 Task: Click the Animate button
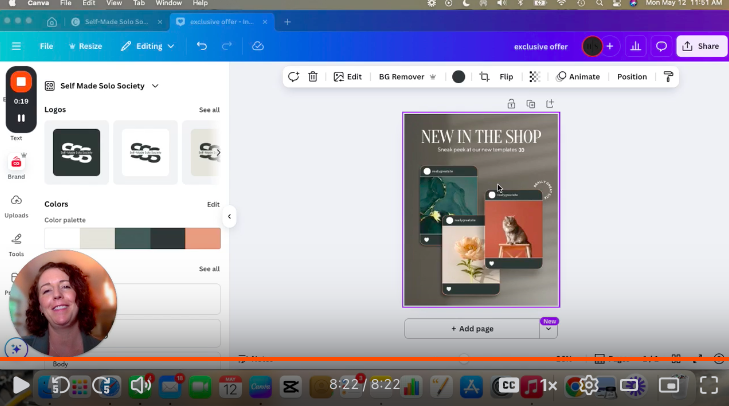point(578,77)
